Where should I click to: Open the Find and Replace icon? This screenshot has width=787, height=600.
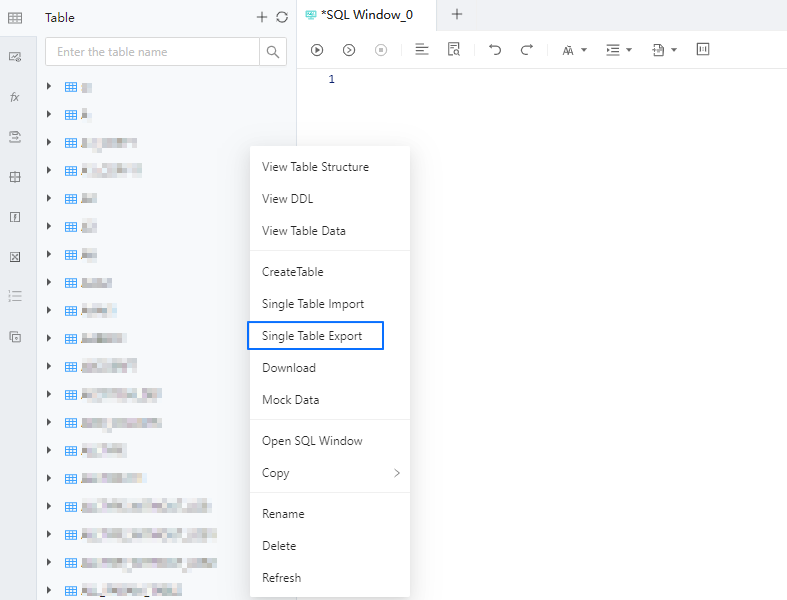(454, 49)
